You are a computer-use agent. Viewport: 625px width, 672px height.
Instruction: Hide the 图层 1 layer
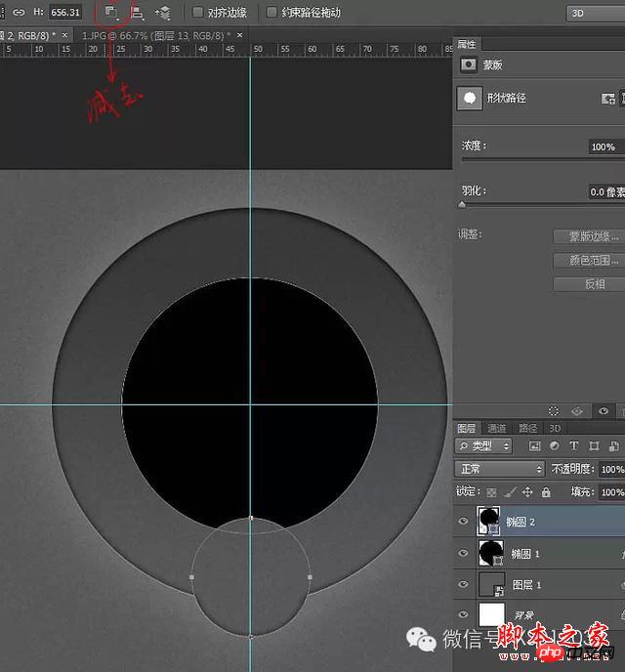463,584
